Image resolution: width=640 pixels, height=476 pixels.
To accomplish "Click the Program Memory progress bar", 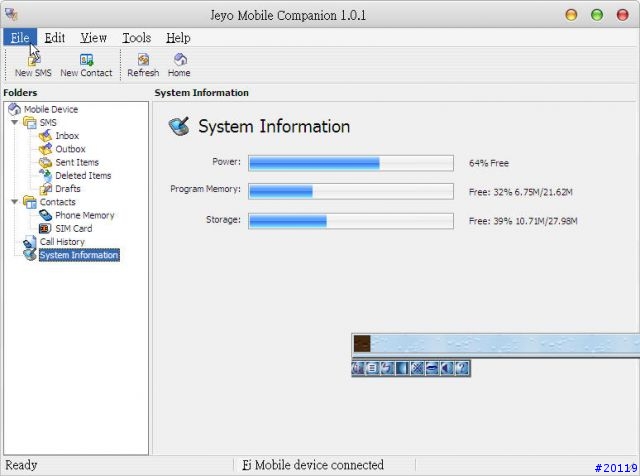I will pyautogui.click(x=351, y=191).
